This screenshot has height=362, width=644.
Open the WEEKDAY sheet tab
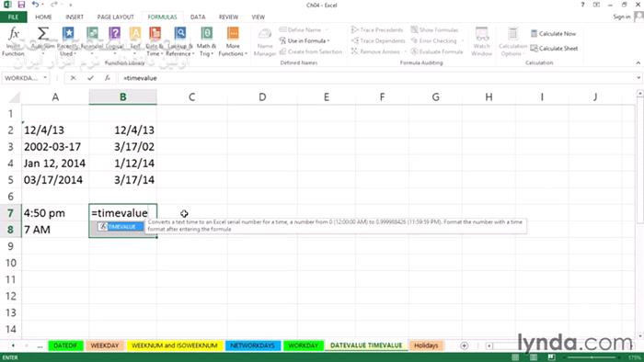(x=104, y=345)
